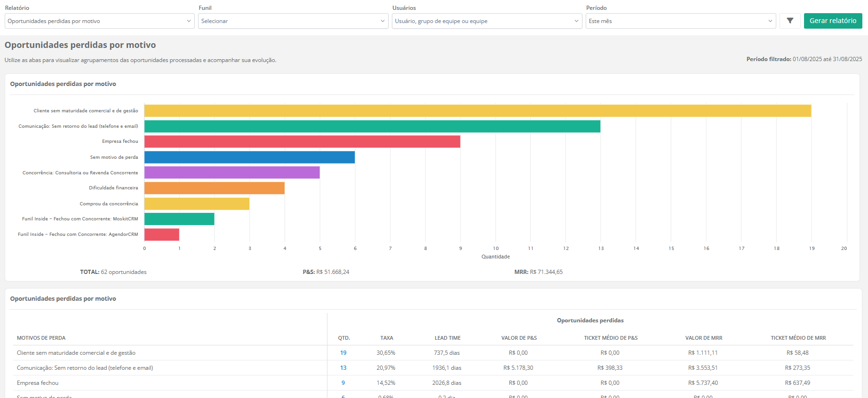Open quantity 19 link in table

[x=343, y=353]
